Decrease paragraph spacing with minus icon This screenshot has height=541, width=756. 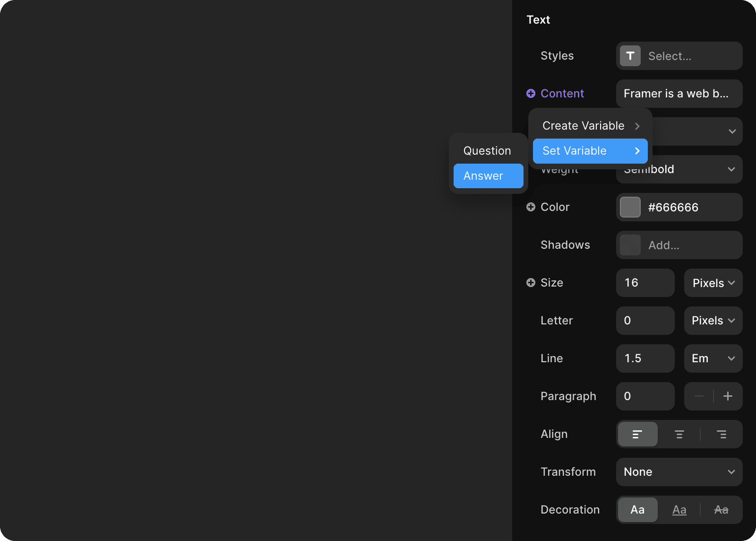tap(699, 396)
